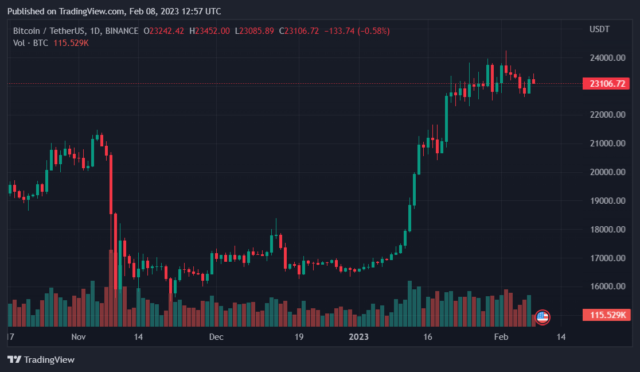Click the low value L23085.89

click(x=254, y=31)
